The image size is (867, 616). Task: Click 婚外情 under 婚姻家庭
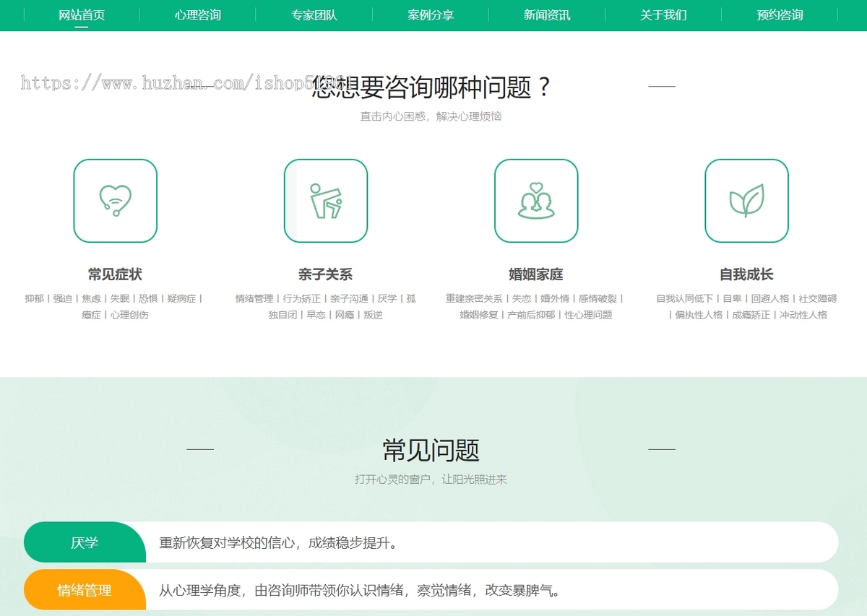pos(555,298)
